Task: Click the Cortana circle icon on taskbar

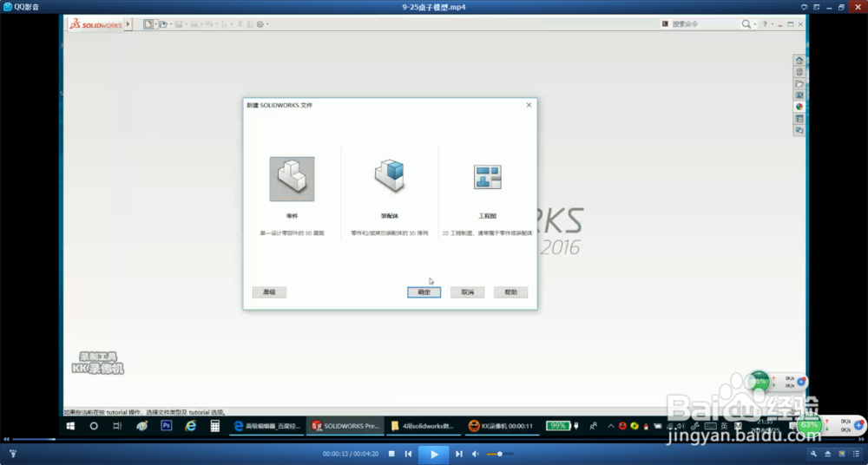Action: 94,426
